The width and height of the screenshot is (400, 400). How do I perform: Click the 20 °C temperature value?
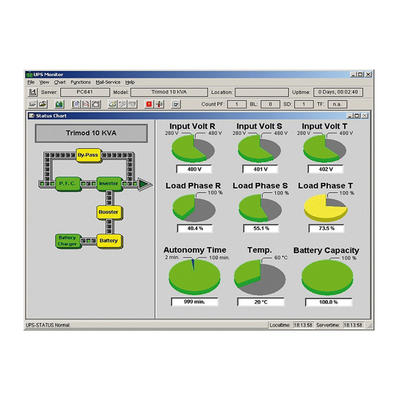tap(261, 302)
